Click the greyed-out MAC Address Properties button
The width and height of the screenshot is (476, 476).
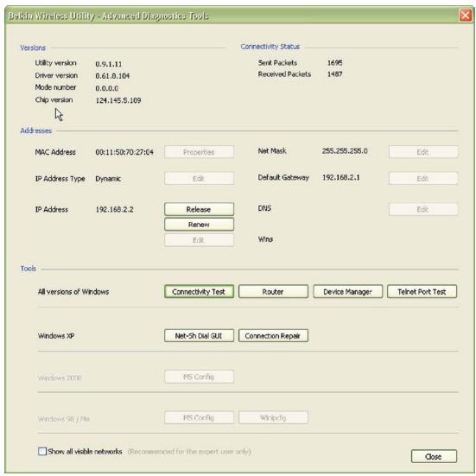(199, 152)
